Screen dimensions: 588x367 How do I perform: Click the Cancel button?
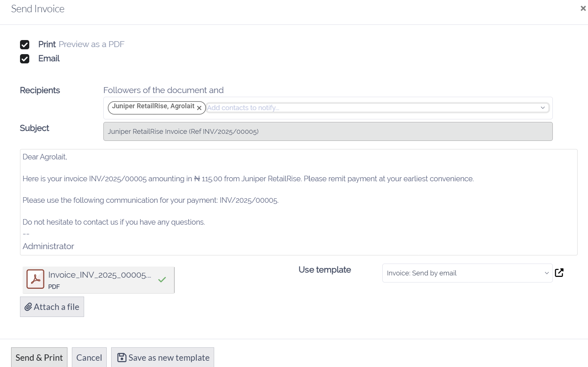[x=89, y=357]
